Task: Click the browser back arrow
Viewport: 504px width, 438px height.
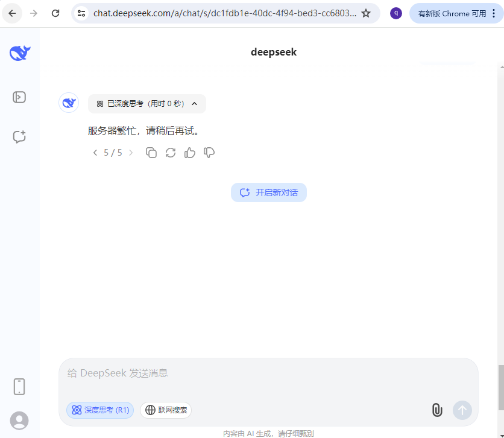Action: (12, 13)
